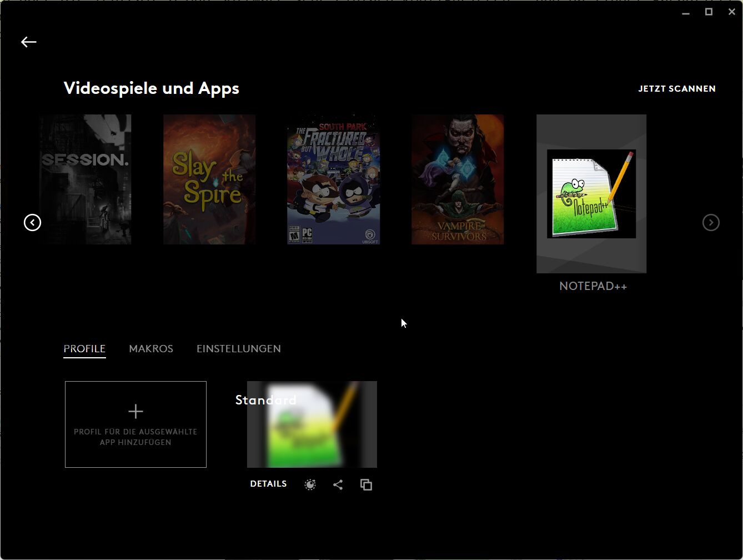Click the Standard profile name text
This screenshot has height=560, width=743.
tap(266, 400)
